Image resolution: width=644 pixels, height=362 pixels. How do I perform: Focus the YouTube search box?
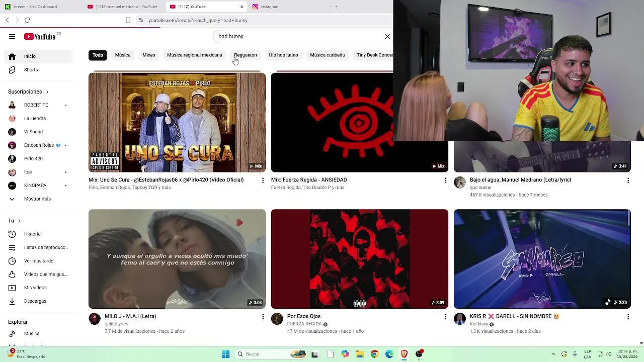(x=297, y=36)
